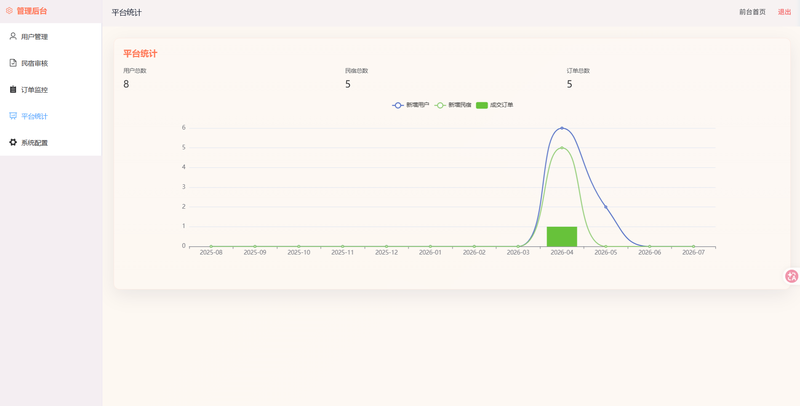This screenshot has height=406, width=800.
Task: Click the 2025-11 axis label
Action: point(342,252)
